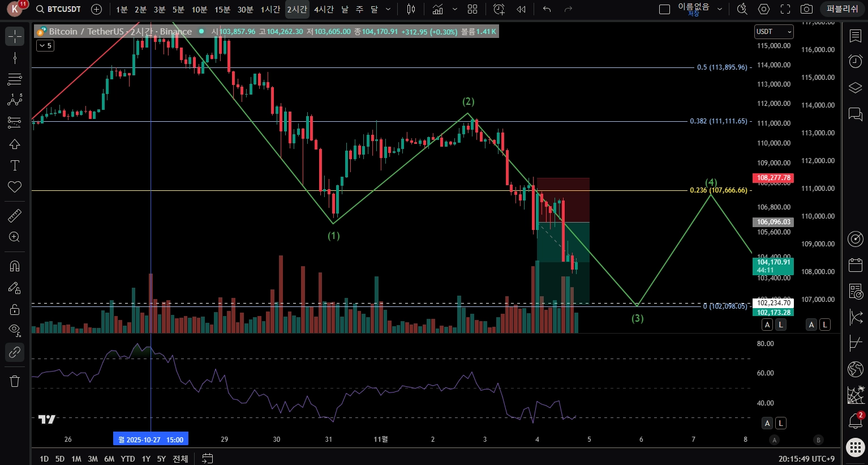The height and width of the screenshot is (465, 868).
Task: Remove drawings with the trash icon
Action: (x=15, y=381)
